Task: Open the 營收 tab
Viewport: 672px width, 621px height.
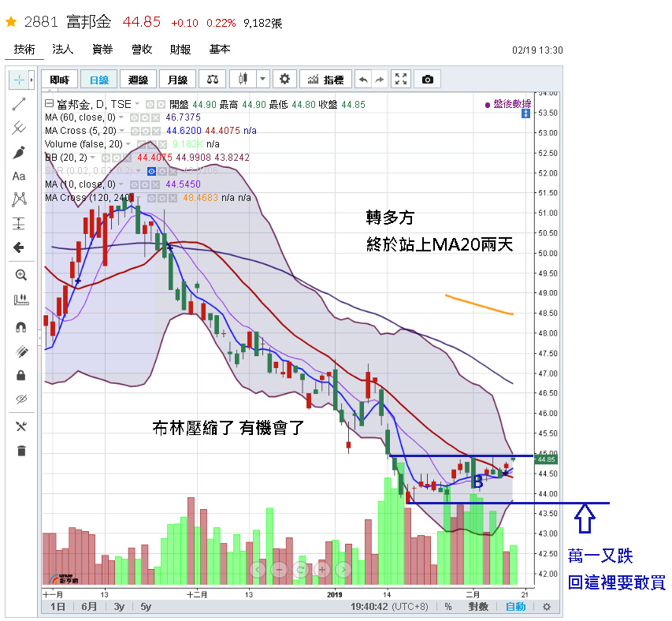Action: [142, 50]
